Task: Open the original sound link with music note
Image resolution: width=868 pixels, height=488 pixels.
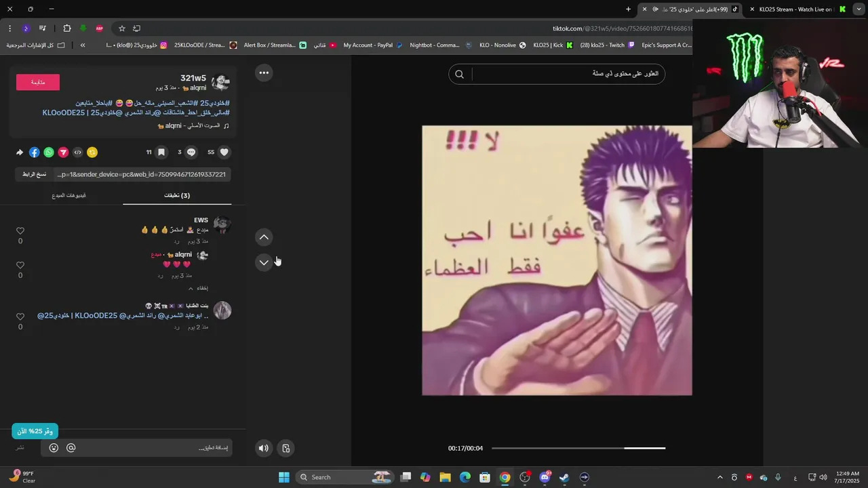Action: tap(193, 125)
